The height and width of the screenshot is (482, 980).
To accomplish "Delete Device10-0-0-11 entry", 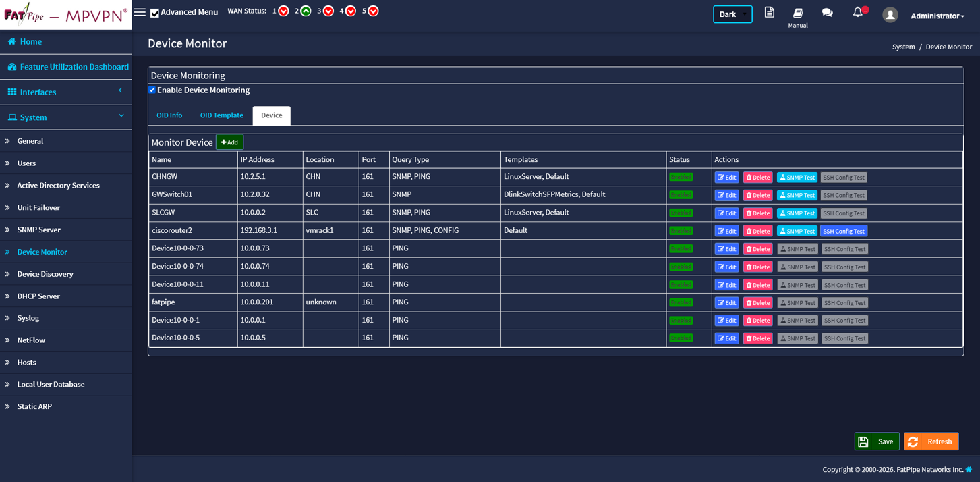I will (757, 285).
